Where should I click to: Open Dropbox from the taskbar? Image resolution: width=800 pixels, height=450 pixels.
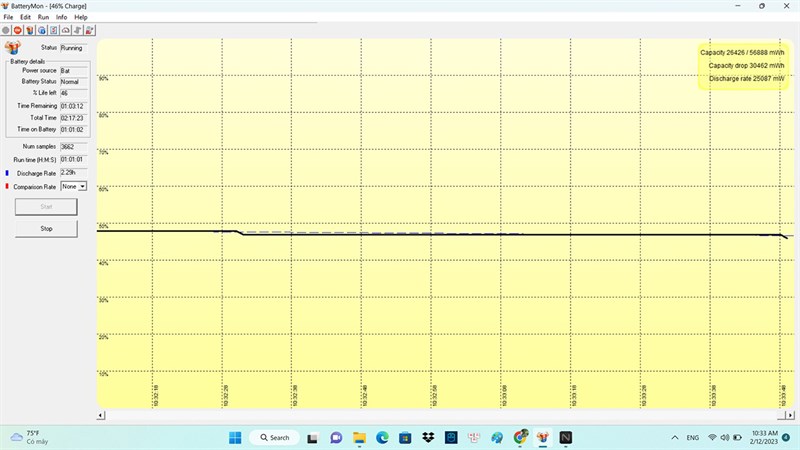point(428,438)
